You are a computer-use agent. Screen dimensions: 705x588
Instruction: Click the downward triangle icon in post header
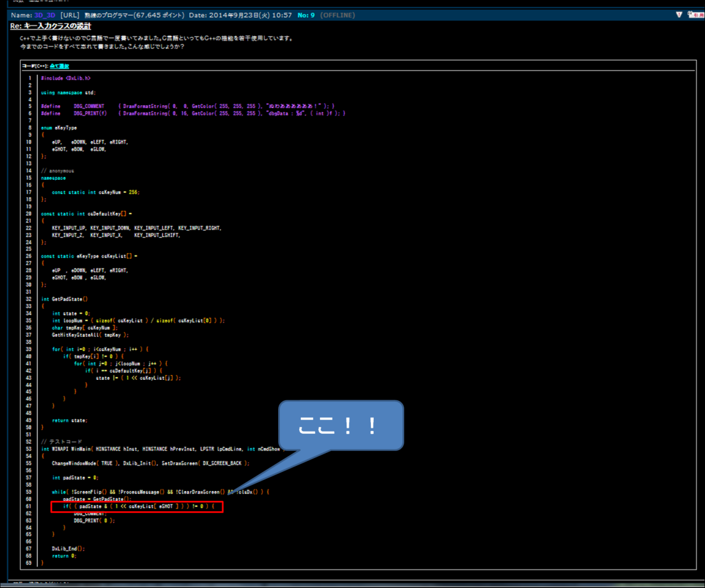point(679,15)
